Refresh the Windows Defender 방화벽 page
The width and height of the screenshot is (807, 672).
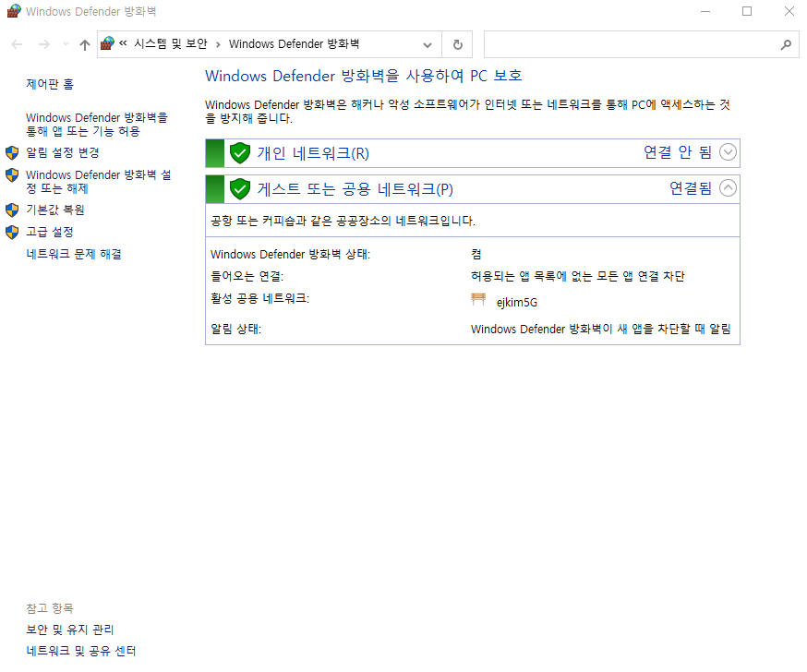458,44
